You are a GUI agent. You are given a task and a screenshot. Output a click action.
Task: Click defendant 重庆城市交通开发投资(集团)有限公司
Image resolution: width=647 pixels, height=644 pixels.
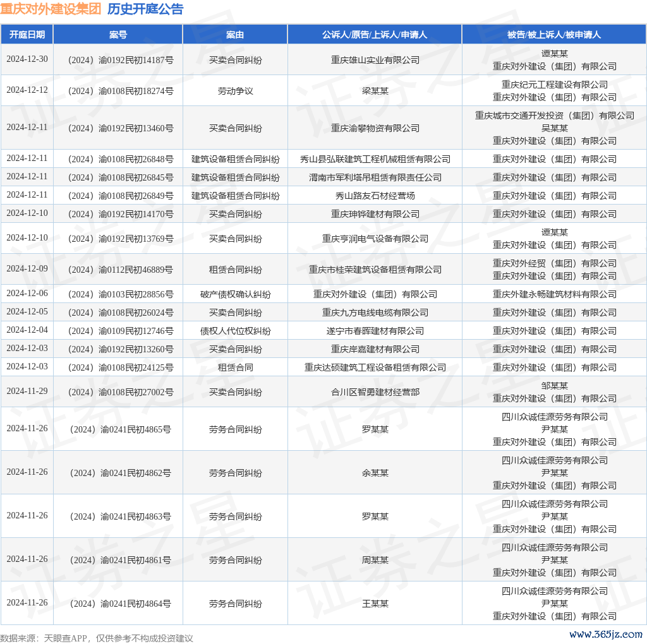click(x=554, y=116)
